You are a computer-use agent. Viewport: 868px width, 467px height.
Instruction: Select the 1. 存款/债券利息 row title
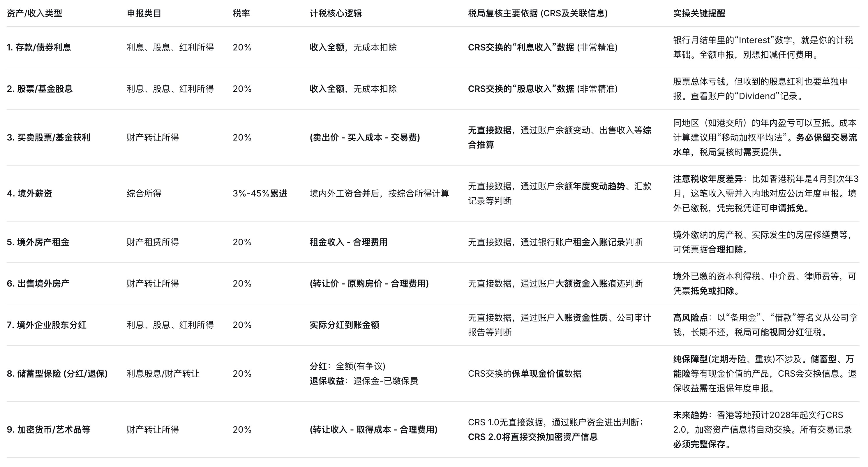coord(39,48)
